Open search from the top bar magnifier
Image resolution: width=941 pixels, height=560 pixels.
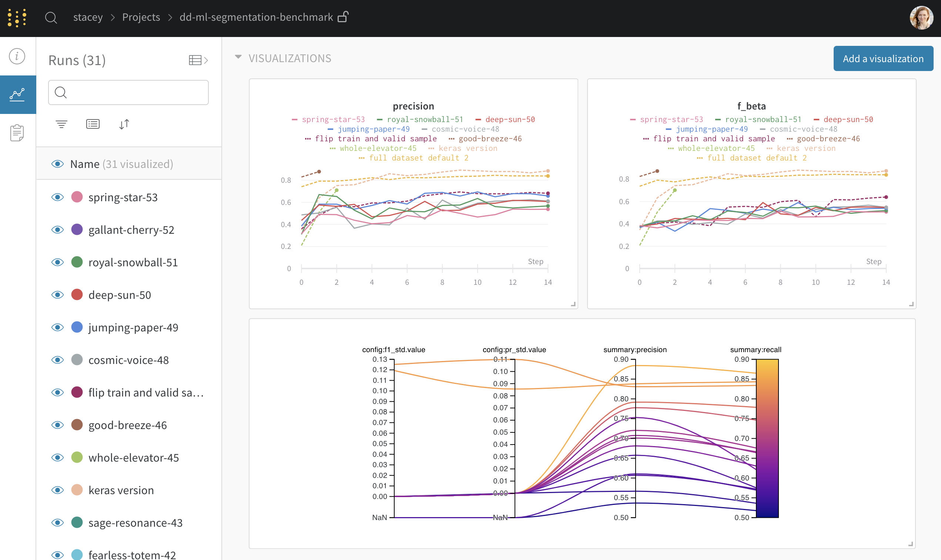51,18
